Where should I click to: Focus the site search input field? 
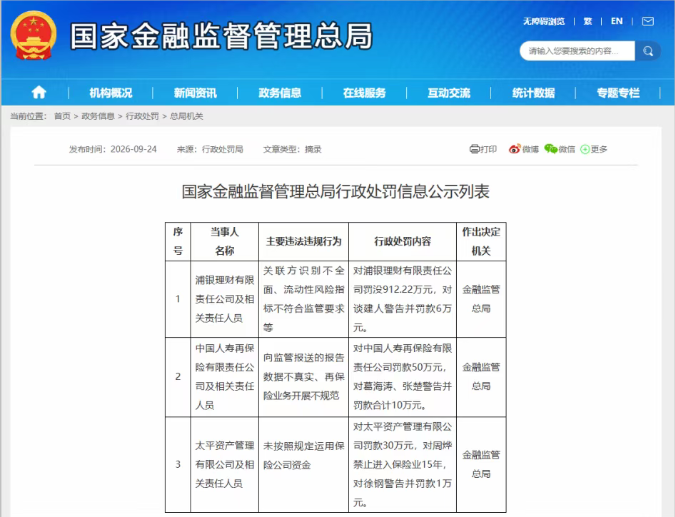[x=577, y=51]
